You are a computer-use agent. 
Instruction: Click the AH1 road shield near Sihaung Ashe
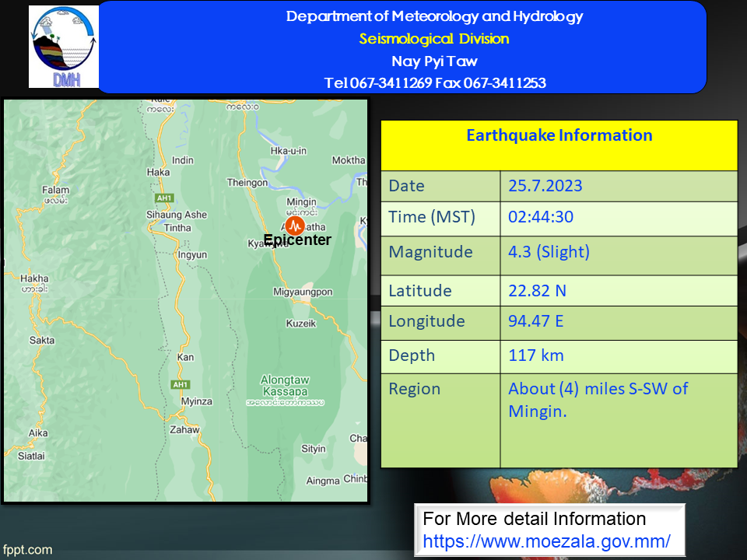[164, 198]
